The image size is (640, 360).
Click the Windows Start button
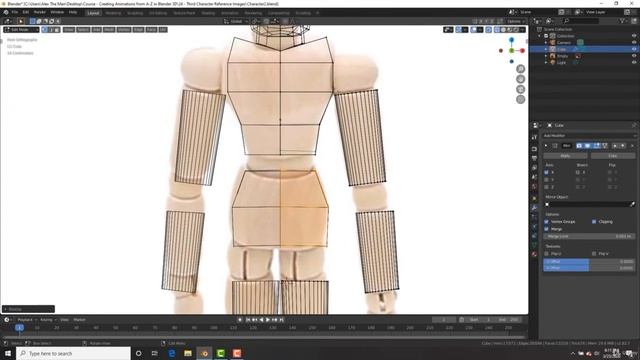[x=8, y=353]
